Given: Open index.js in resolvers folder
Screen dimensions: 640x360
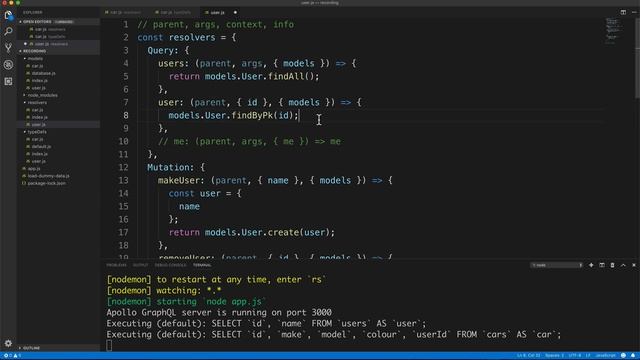Looking at the screenshot, I should tap(39, 117).
